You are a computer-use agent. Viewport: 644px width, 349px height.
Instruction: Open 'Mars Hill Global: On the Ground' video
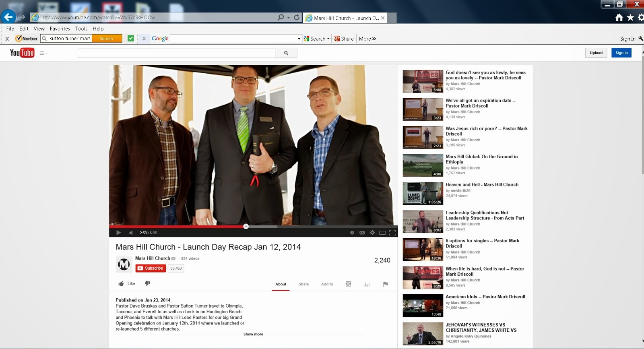click(481, 159)
